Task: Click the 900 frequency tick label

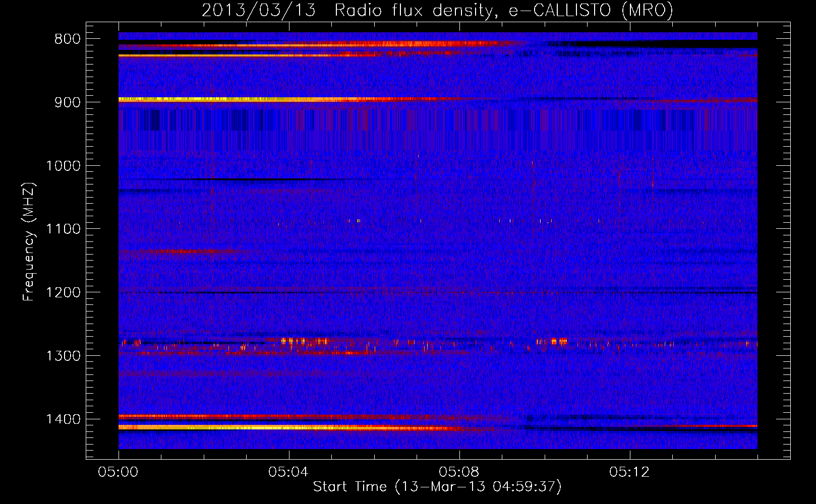Action: [x=67, y=102]
